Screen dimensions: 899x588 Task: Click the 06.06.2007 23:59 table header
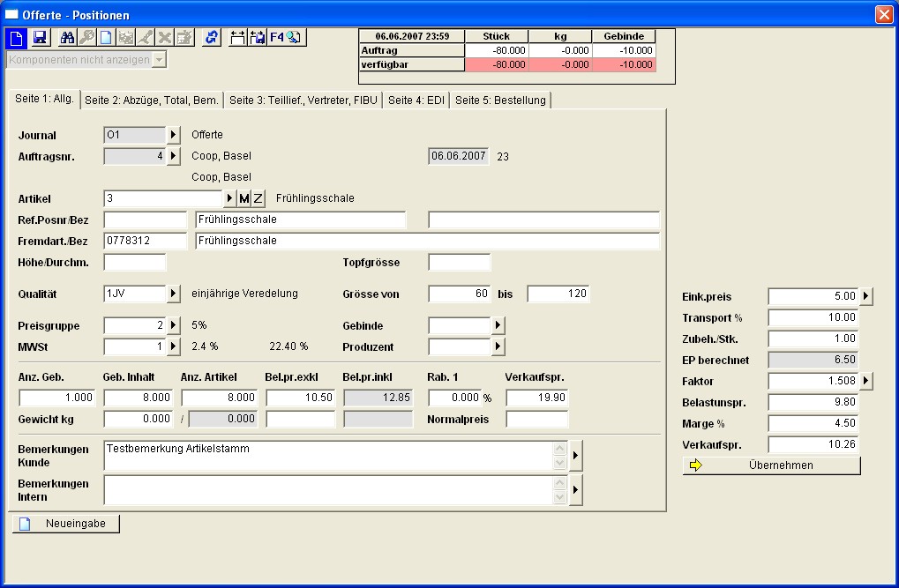tap(412, 37)
